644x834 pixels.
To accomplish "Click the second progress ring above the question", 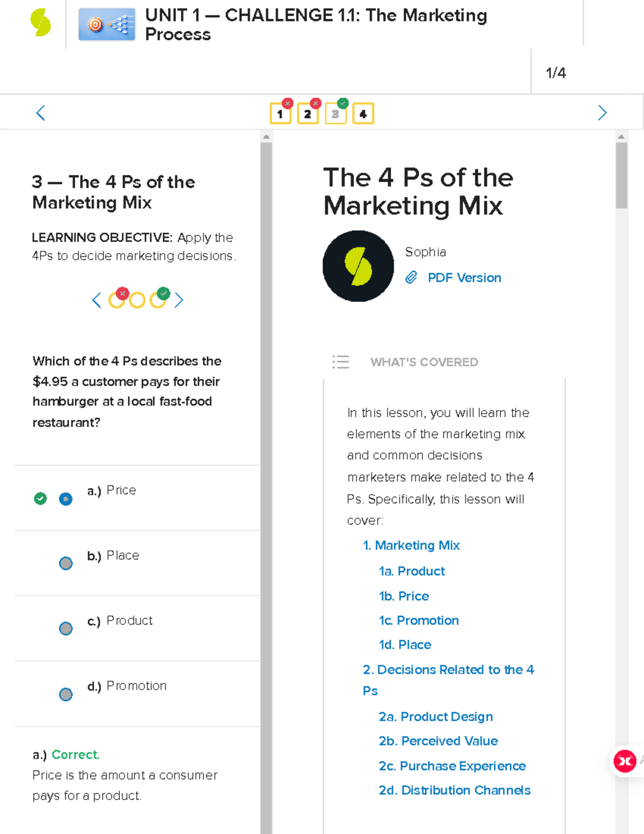I will pyautogui.click(x=137, y=300).
